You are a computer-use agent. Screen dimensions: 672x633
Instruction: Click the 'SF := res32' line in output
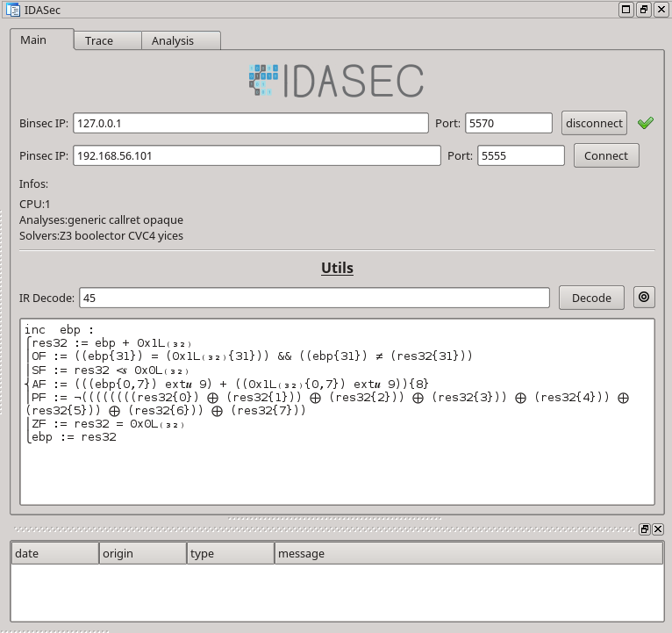coord(111,370)
